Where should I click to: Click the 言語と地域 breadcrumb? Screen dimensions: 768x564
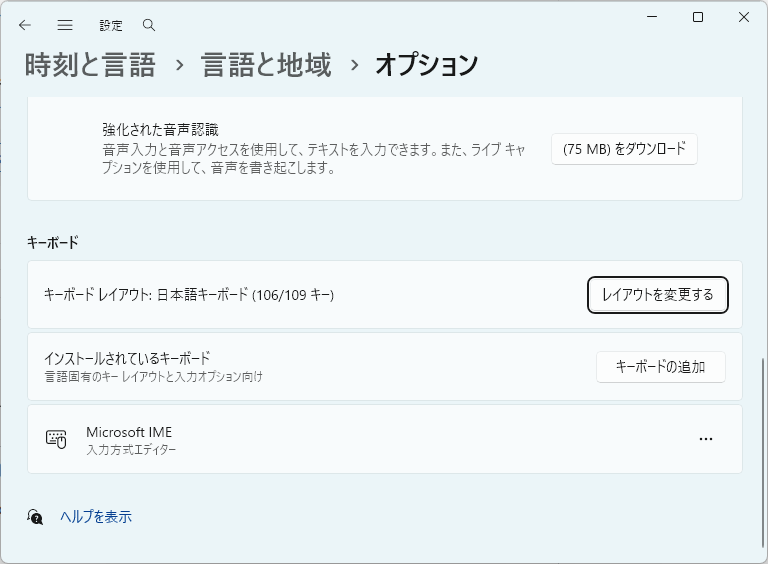pos(266,65)
